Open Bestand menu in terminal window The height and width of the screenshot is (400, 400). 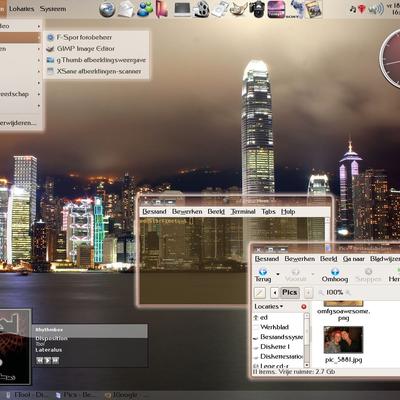154,212
